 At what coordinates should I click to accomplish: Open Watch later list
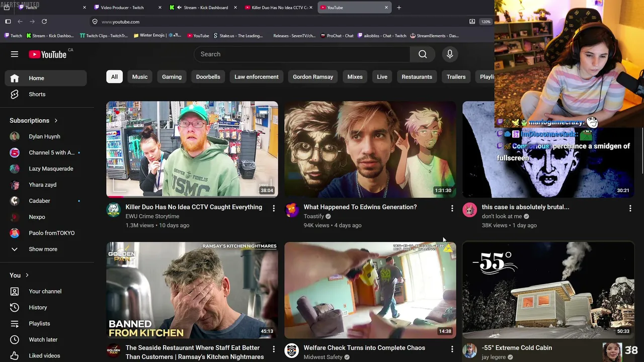(x=46, y=340)
